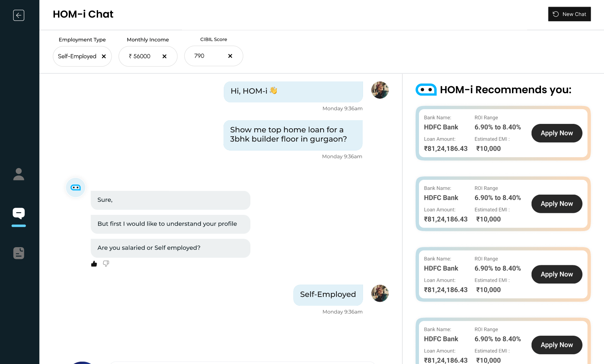The image size is (604, 364).
Task: Click 'But first I would like to understand' message
Action: [x=171, y=224]
